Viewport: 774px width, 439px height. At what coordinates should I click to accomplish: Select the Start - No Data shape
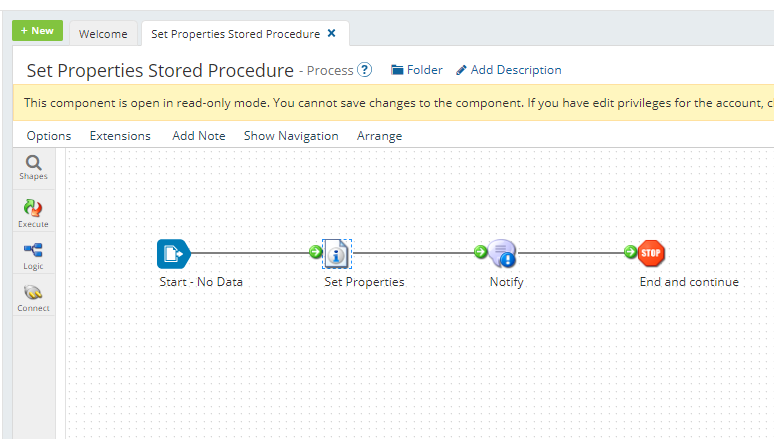coord(173,254)
